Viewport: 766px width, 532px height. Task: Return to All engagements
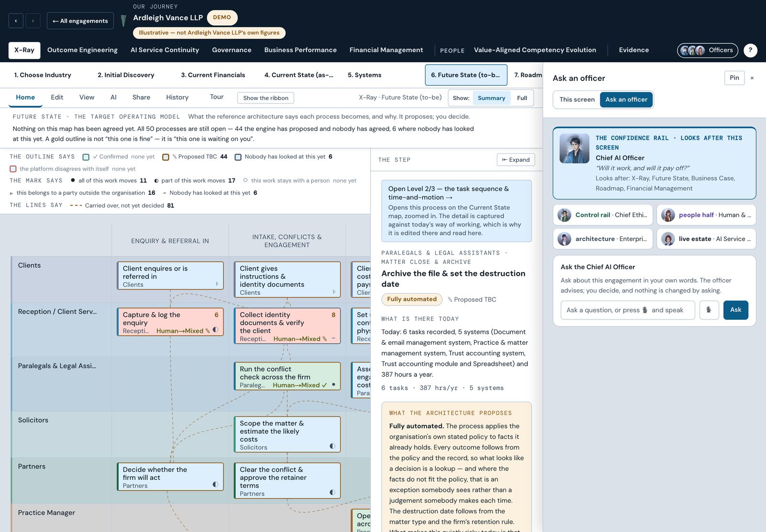[80, 21]
